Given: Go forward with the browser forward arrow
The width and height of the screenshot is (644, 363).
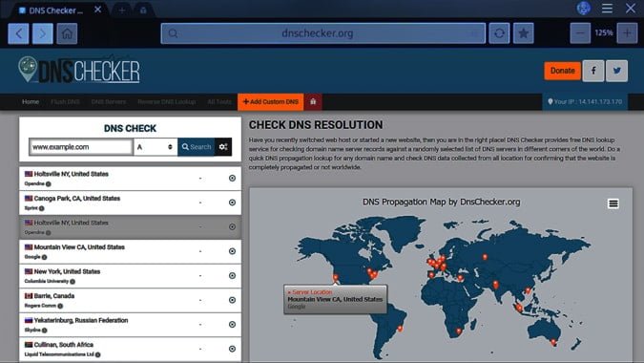Looking at the screenshot, I should (43, 33).
